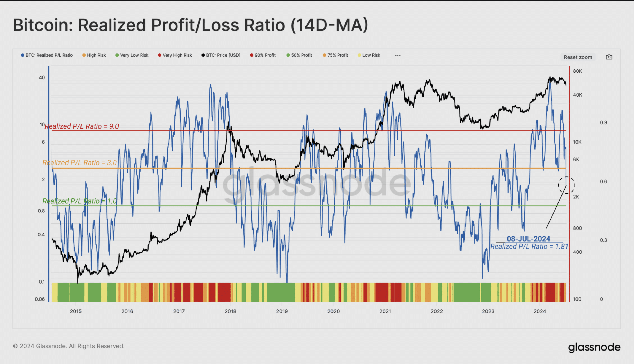Toggle the High Risk legend entry

(94, 55)
